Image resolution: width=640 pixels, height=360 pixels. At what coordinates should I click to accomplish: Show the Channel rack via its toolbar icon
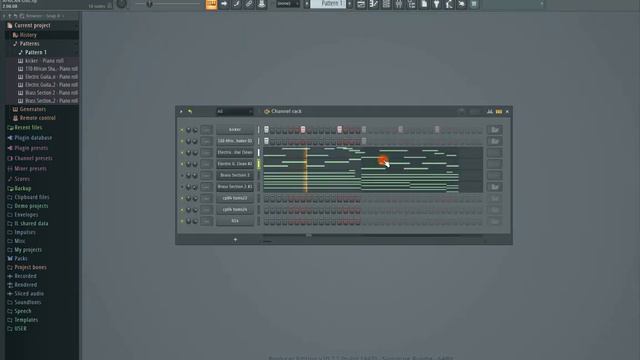coord(386,4)
